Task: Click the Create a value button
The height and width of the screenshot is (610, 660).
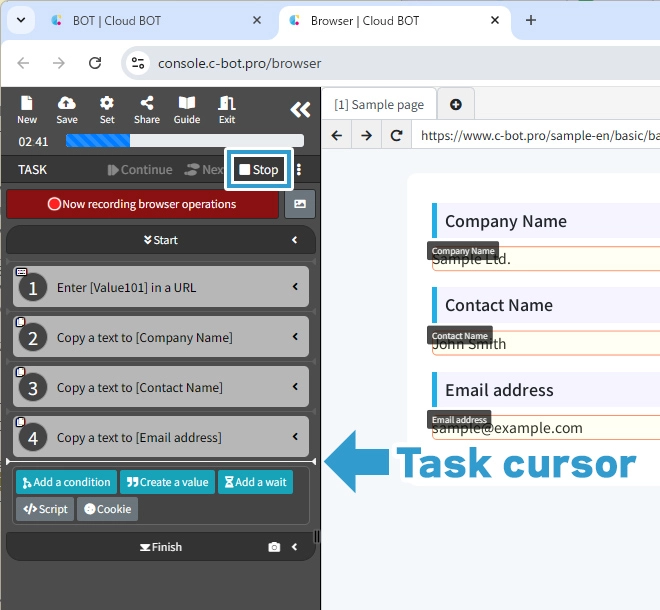Action: pyautogui.click(x=166, y=482)
